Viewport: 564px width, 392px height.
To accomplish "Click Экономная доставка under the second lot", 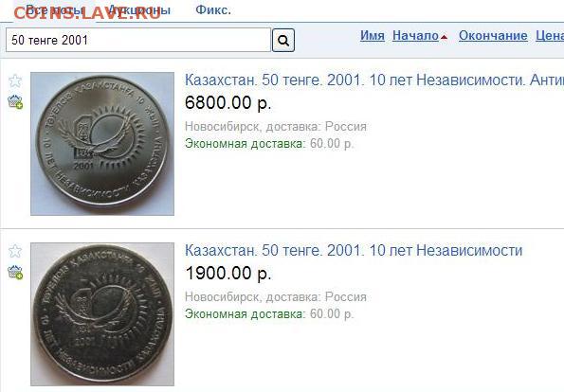I will tap(245, 314).
